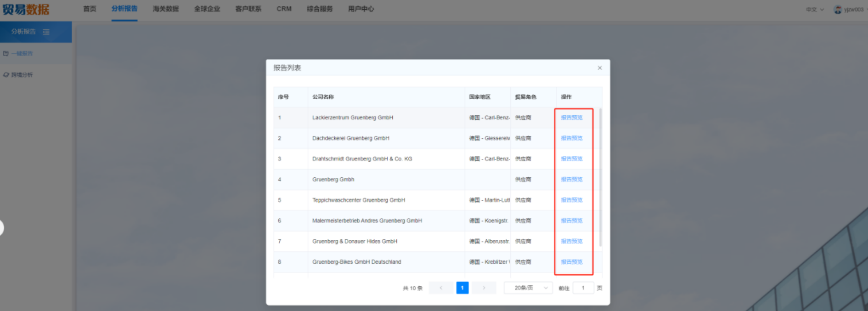
Task: Click the 序号 column header
Action: click(283, 97)
